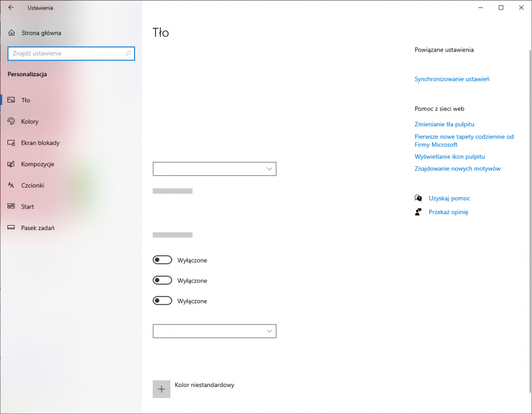Image resolution: width=532 pixels, height=414 pixels.
Task: Open the Czcionki settings page
Action: pyautogui.click(x=34, y=185)
